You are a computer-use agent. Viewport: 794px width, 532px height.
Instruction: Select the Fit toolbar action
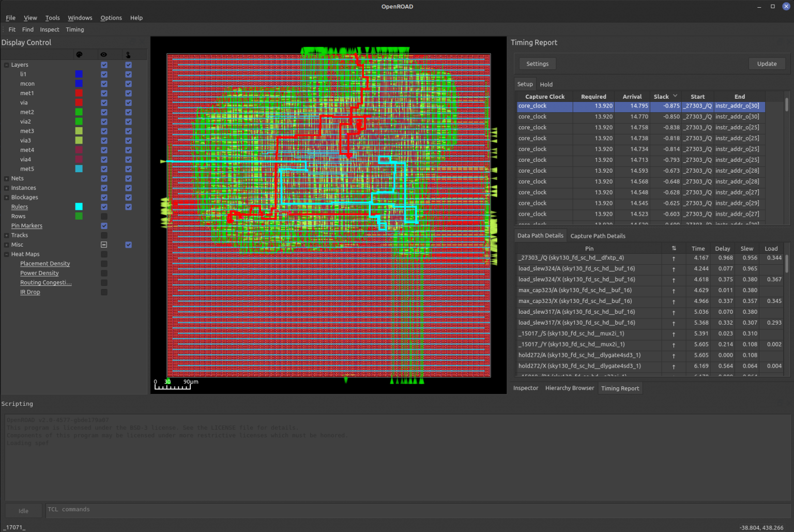tap(11, 29)
